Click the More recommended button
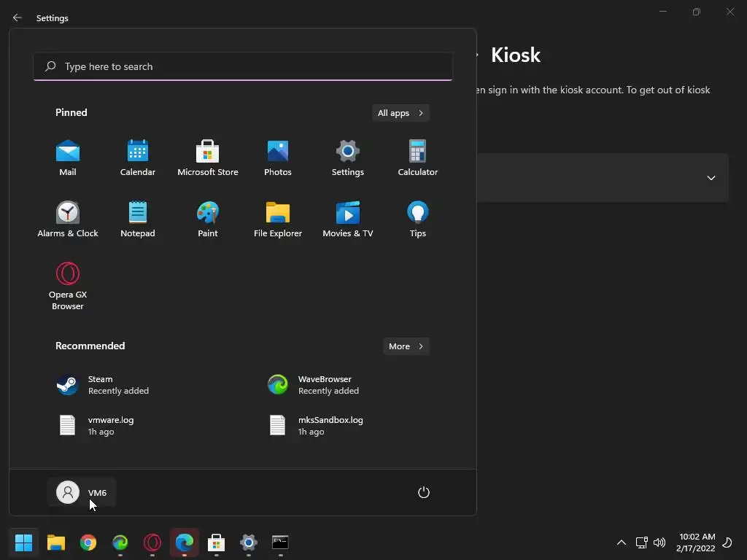This screenshot has width=747, height=560. click(x=406, y=346)
